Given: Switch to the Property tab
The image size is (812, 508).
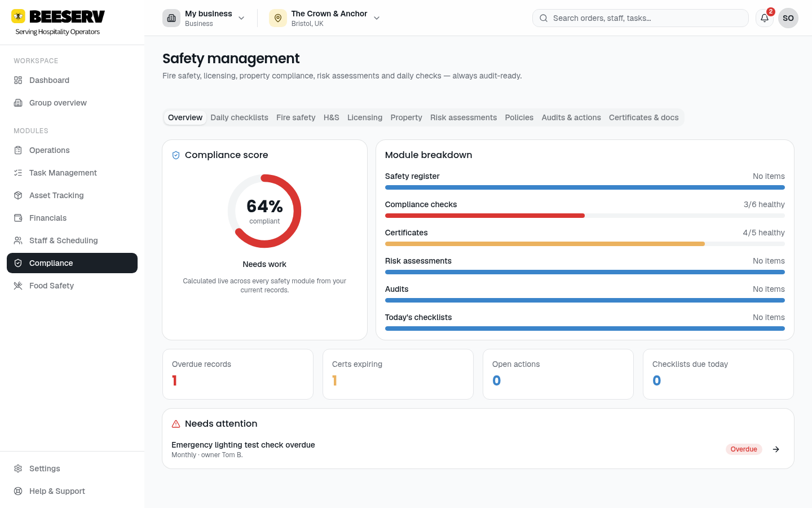Looking at the screenshot, I should tap(406, 117).
